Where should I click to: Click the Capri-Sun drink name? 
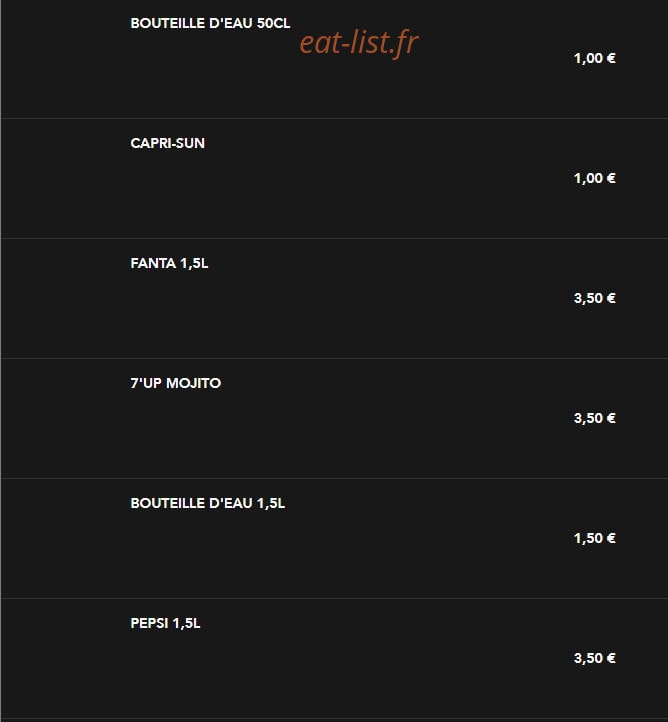tap(168, 143)
